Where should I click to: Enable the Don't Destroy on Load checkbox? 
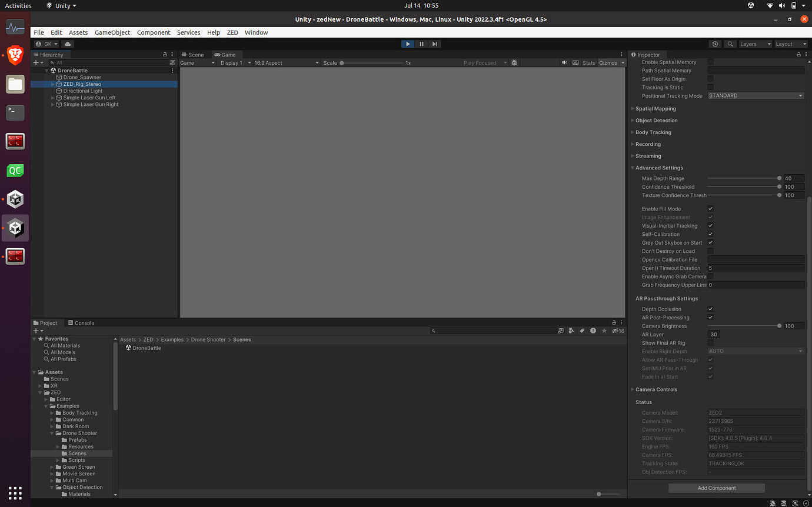710,251
